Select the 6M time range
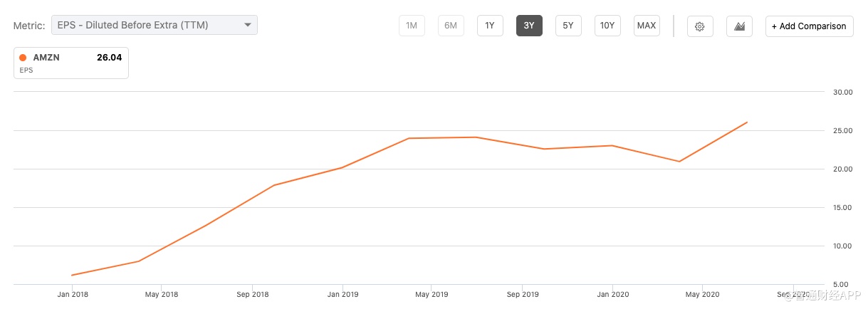868x309 pixels. 451,26
